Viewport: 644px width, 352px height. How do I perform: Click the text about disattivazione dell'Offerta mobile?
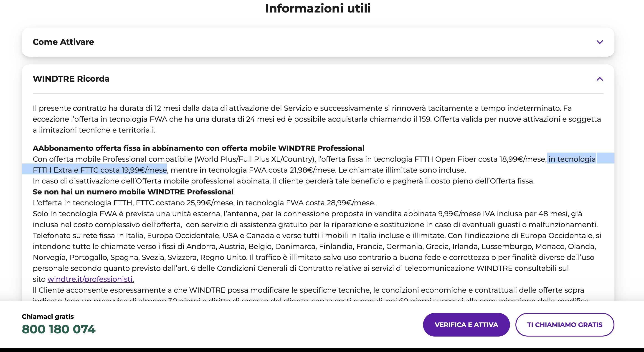pos(283,181)
